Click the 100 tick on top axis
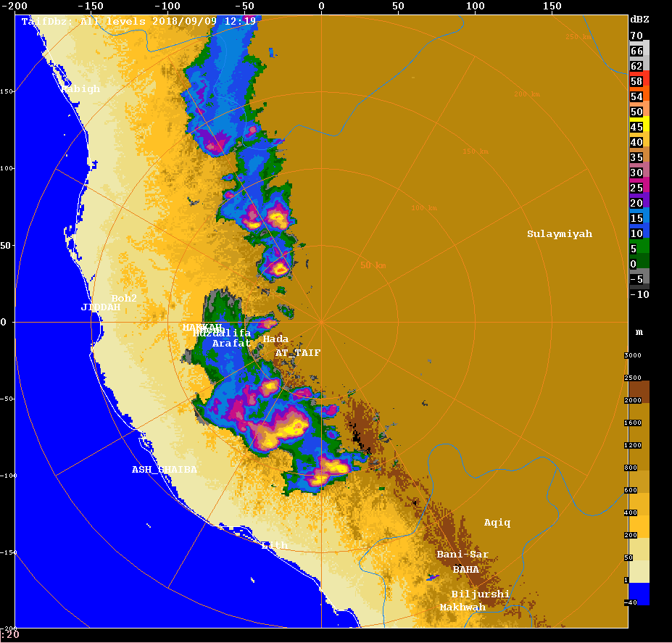Viewport: 672px width, 643px height. coord(476,6)
